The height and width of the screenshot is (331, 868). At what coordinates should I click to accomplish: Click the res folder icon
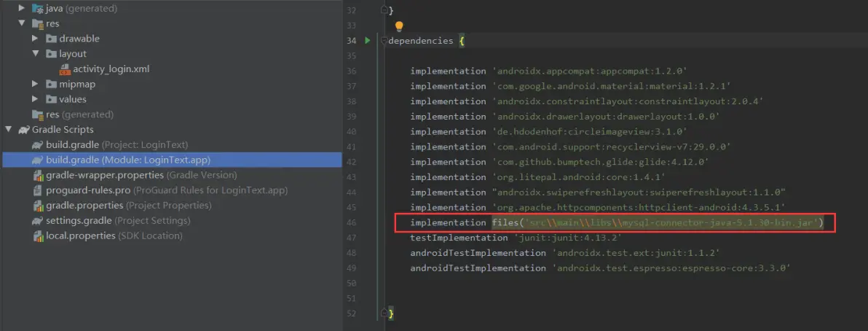(38, 24)
